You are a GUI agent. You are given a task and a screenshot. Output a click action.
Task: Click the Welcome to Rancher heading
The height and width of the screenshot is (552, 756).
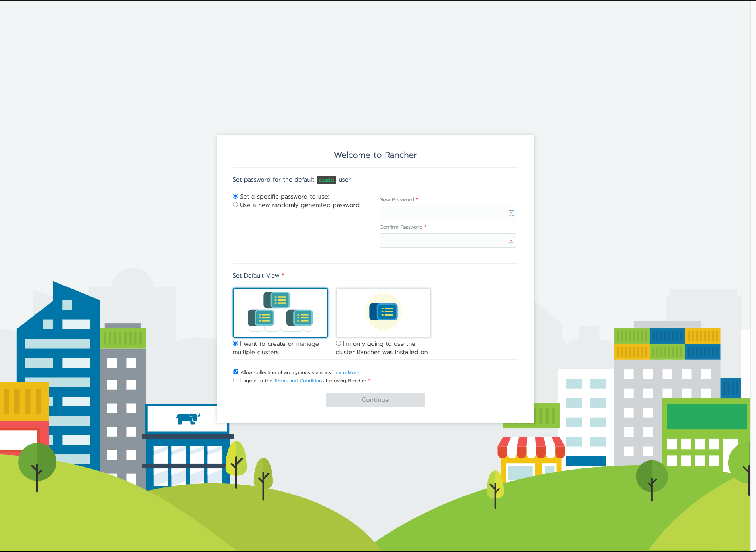(x=375, y=155)
